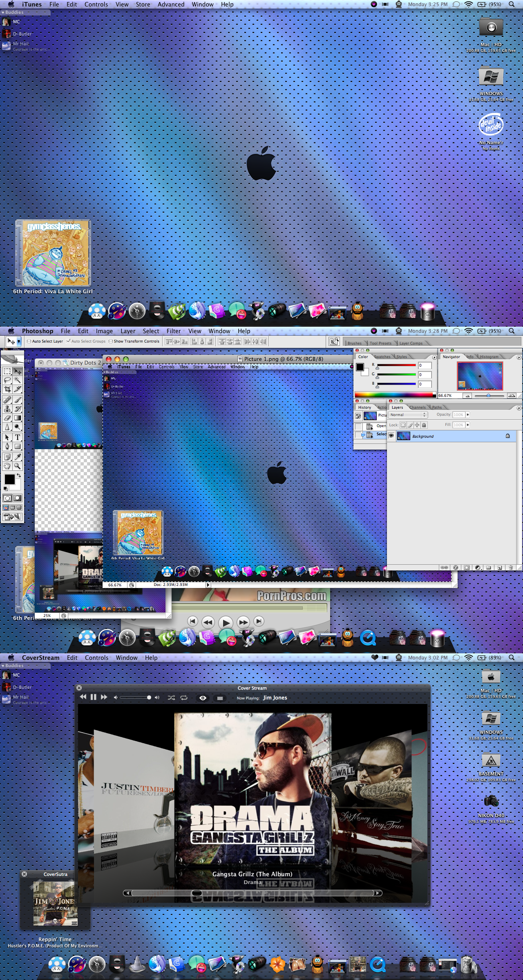The width and height of the screenshot is (523, 980).
Task: Switch to the Channels tab
Action: point(417,408)
